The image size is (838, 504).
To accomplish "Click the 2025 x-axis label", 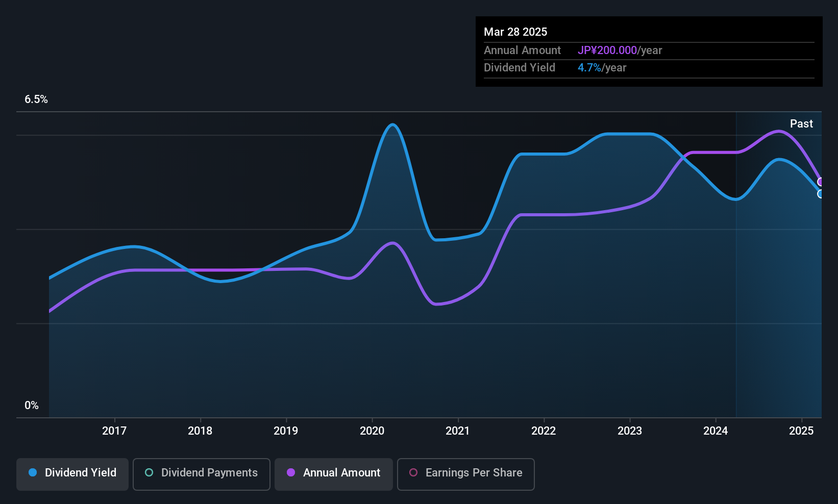I will click(x=801, y=431).
